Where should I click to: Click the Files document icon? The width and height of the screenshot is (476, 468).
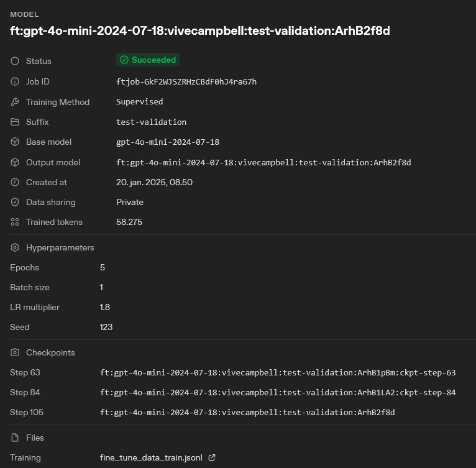[15, 438]
